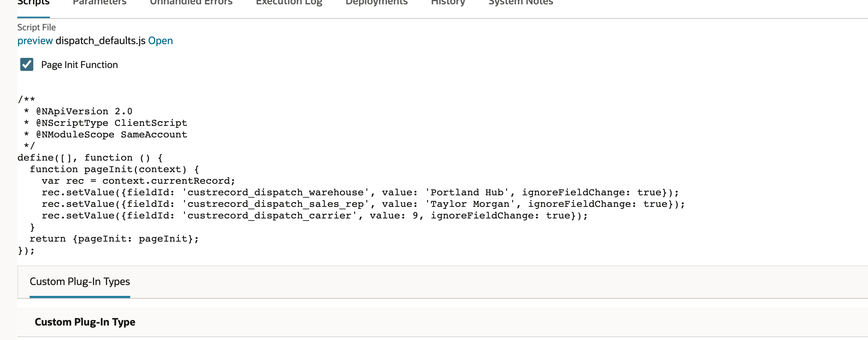Uncheck the Page Init Function checkbox

27,64
